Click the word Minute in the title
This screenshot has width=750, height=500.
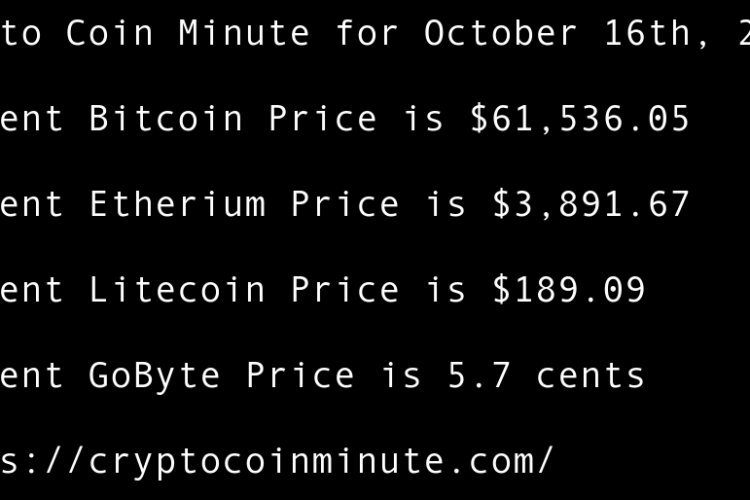(x=244, y=33)
